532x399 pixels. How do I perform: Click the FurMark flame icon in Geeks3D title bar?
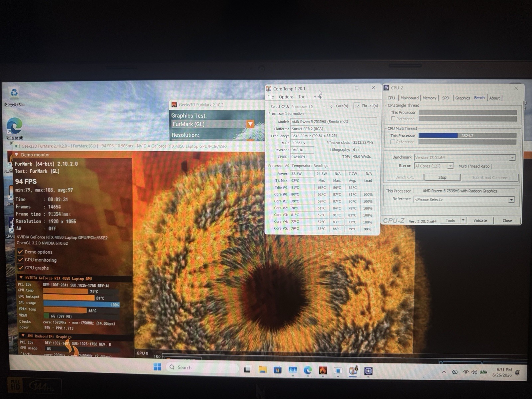pos(174,105)
